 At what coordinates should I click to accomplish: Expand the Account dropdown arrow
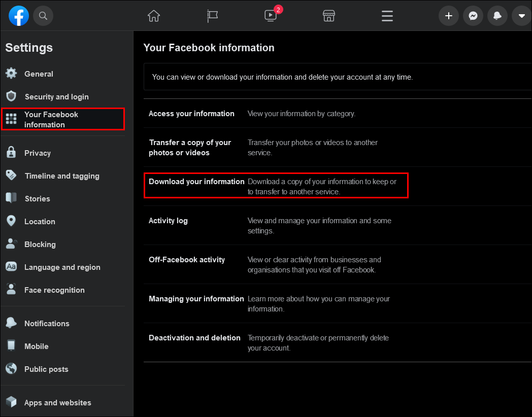coord(521,16)
